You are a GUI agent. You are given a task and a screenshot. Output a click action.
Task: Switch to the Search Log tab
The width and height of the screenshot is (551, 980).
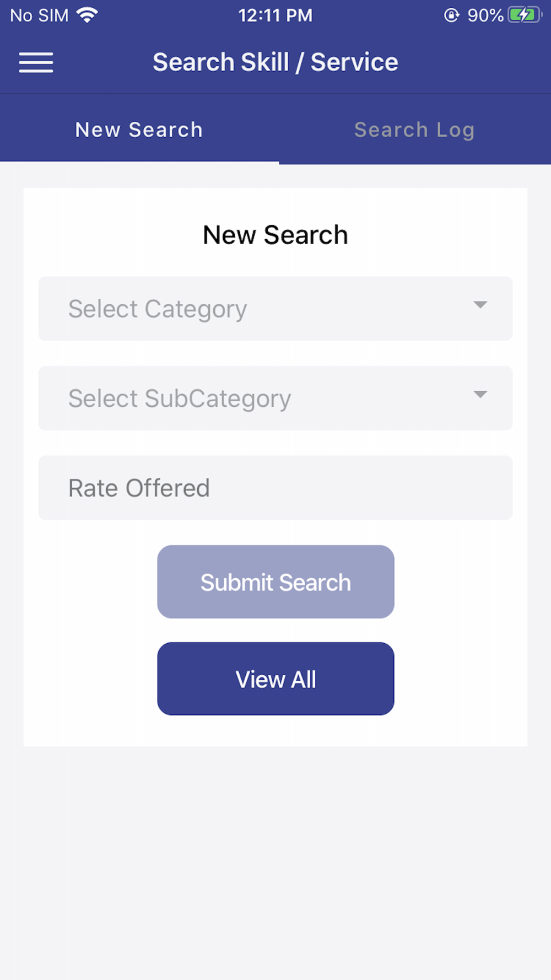pos(415,130)
